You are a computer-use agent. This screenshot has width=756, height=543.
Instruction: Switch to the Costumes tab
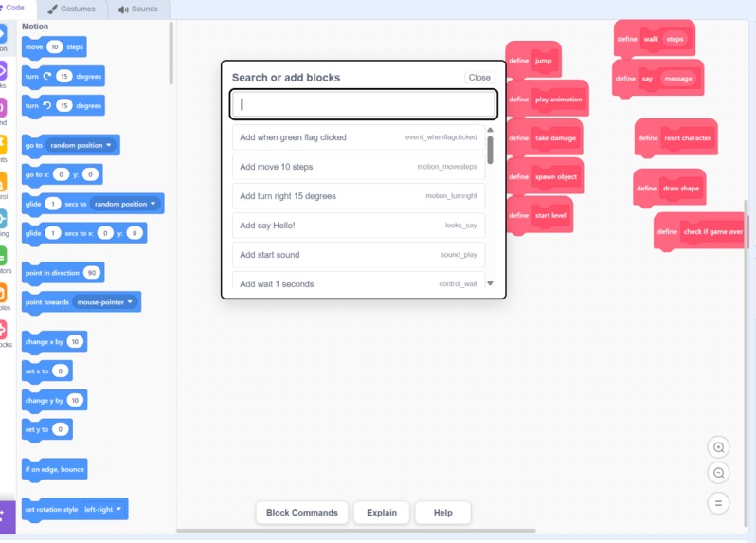point(72,9)
